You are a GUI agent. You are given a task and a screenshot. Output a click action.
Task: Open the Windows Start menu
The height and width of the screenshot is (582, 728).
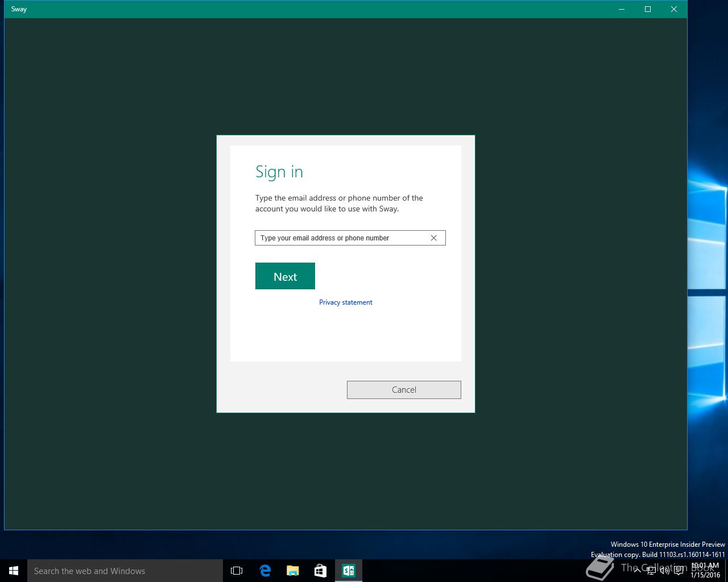14,571
